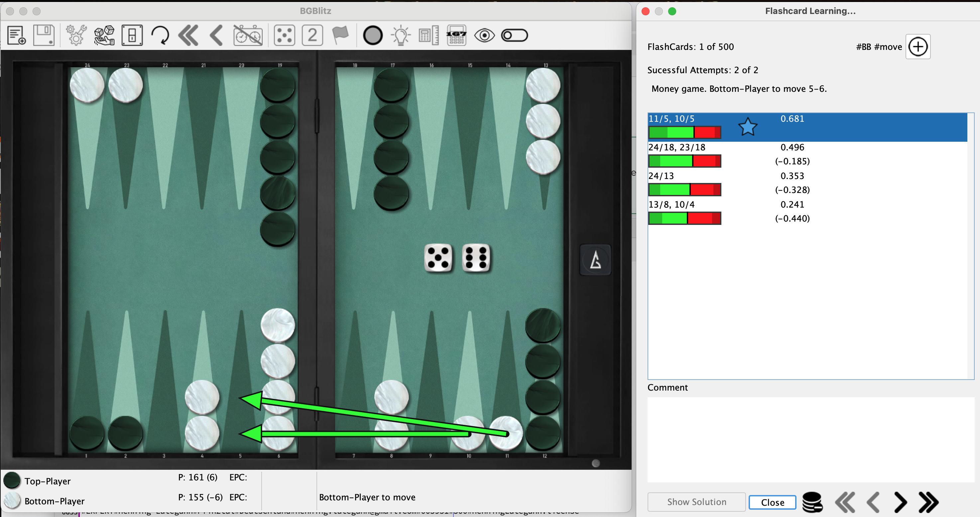This screenshot has height=517, width=980.
Task: Click the floppy disk save icon
Action: click(x=44, y=35)
